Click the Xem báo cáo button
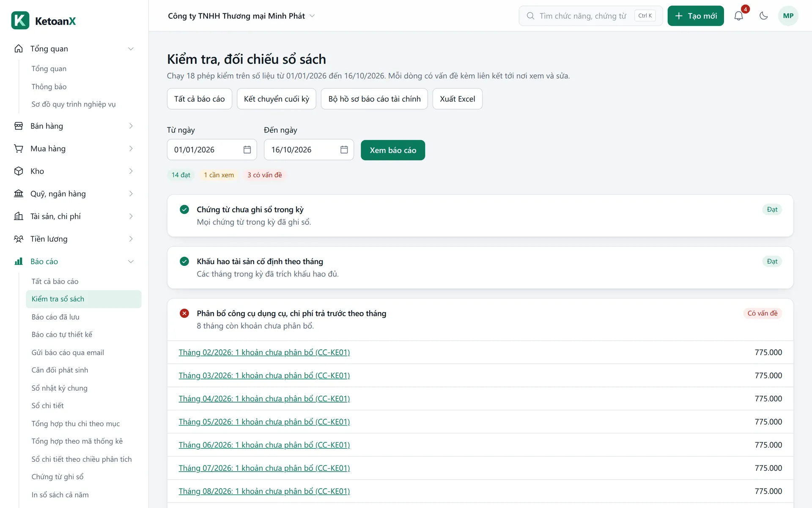The height and width of the screenshot is (508, 812). (x=392, y=150)
